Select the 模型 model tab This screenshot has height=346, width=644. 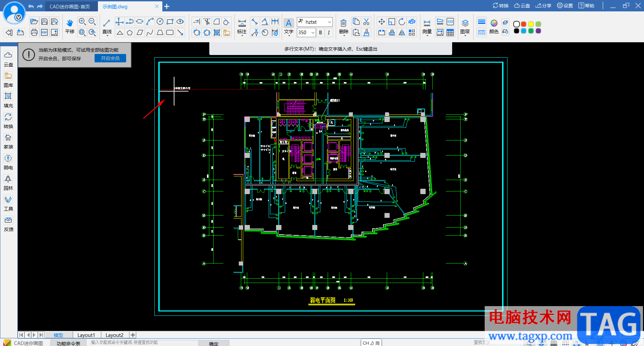click(58, 335)
